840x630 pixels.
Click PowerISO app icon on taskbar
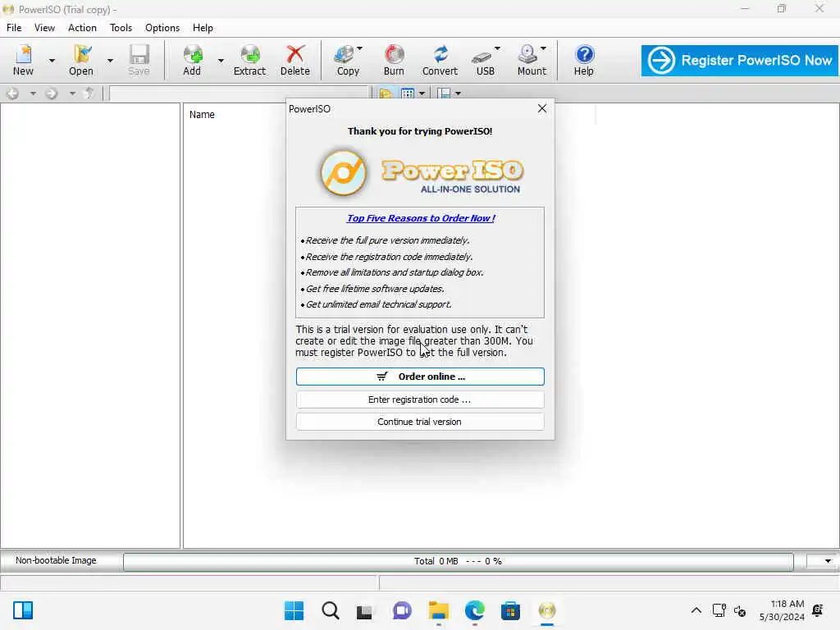(x=547, y=610)
